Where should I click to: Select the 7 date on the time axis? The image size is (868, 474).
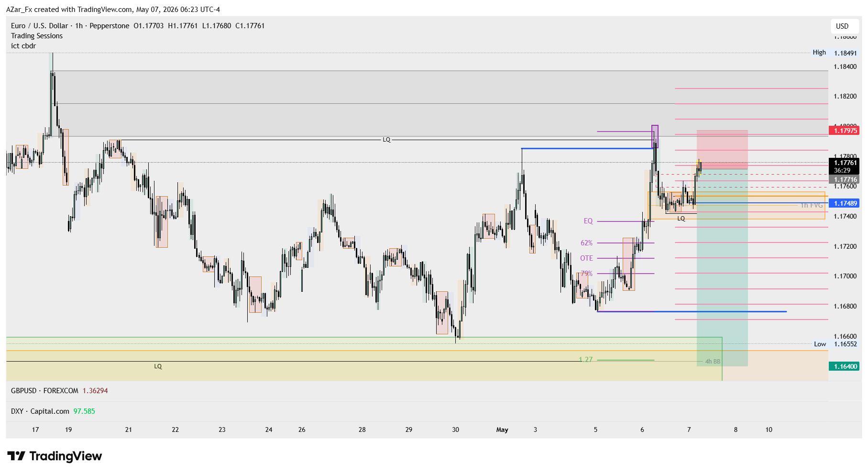coord(689,430)
